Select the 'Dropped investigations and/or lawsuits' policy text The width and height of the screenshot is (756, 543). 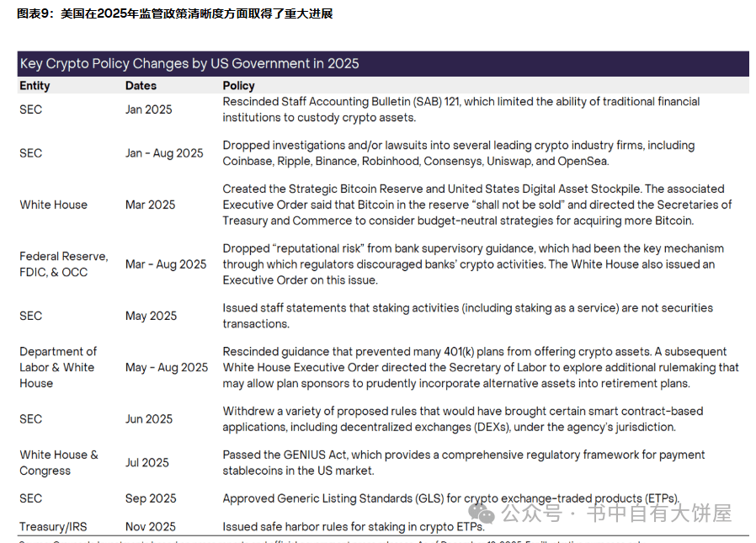point(459,153)
